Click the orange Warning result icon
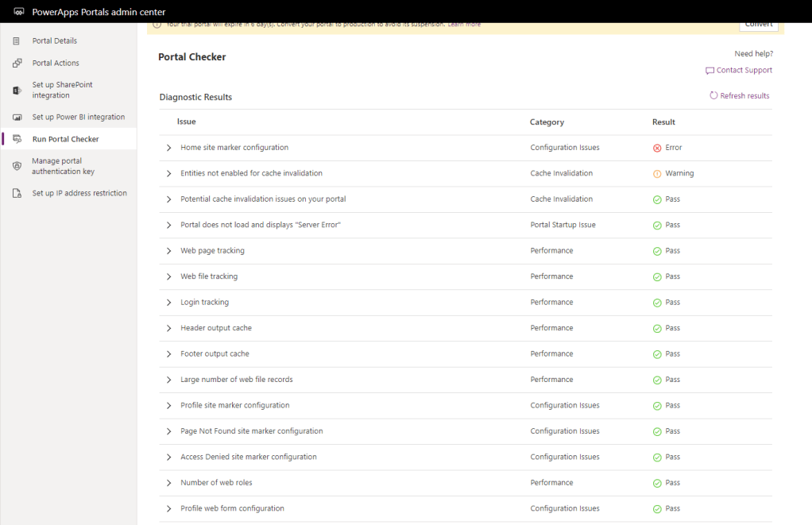 (657, 173)
